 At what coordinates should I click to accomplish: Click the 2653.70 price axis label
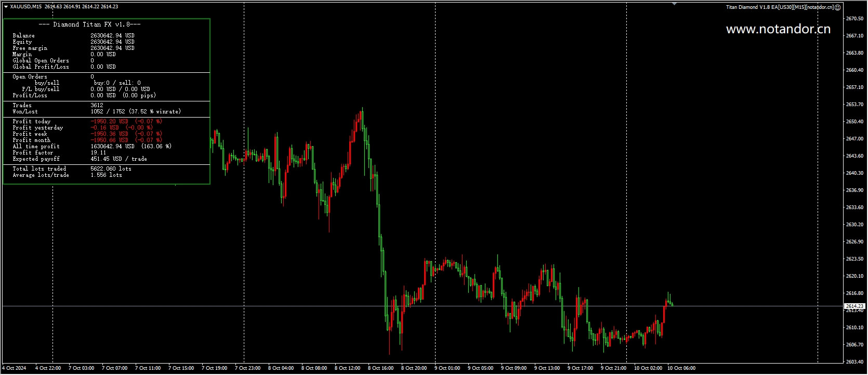(x=855, y=105)
